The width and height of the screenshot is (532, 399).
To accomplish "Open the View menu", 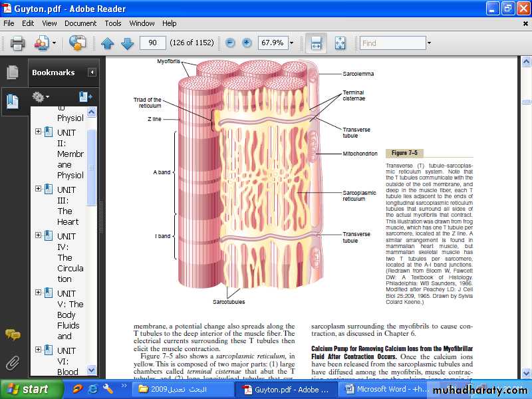I will coord(49,23).
